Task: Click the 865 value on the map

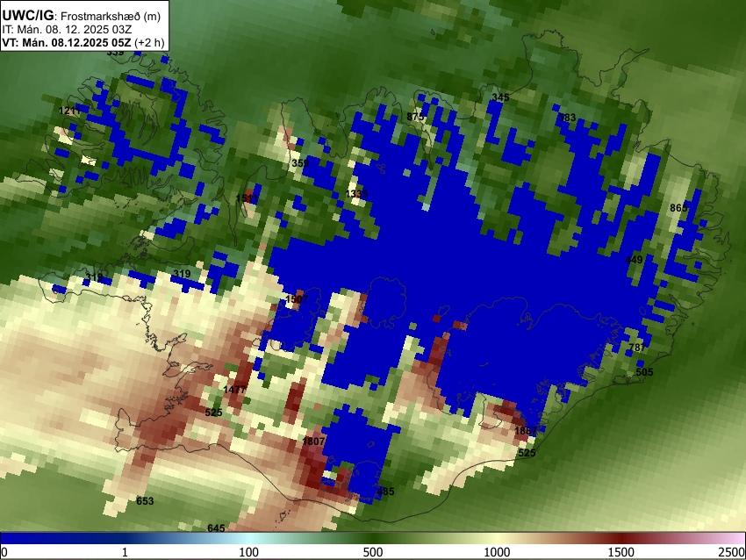Action: tap(678, 208)
